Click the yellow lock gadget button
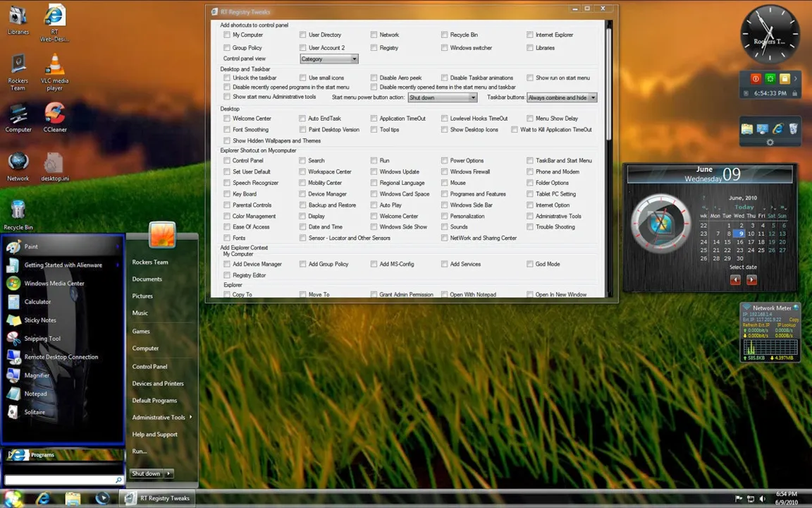Screen dimensions: 812x508 tap(785, 79)
